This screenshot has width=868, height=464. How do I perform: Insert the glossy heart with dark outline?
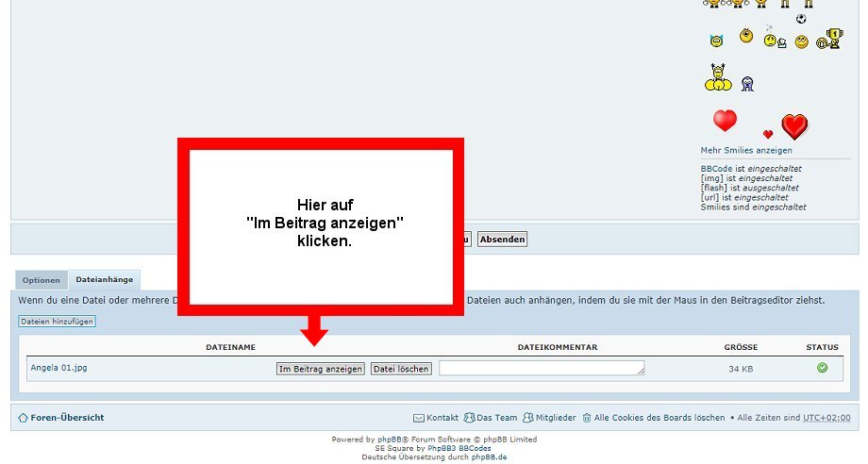tap(795, 126)
